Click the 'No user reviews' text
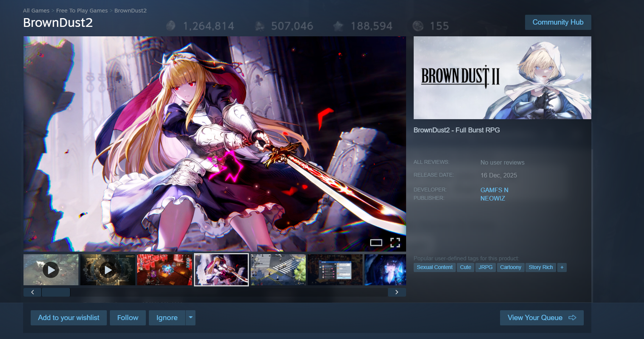The width and height of the screenshot is (644, 339). tap(502, 162)
